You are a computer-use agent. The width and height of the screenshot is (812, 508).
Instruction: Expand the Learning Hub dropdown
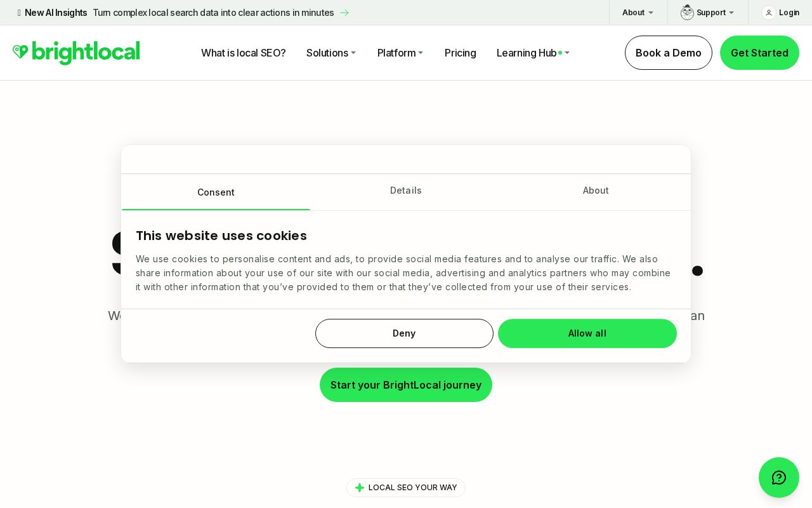[x=533, y=53]
